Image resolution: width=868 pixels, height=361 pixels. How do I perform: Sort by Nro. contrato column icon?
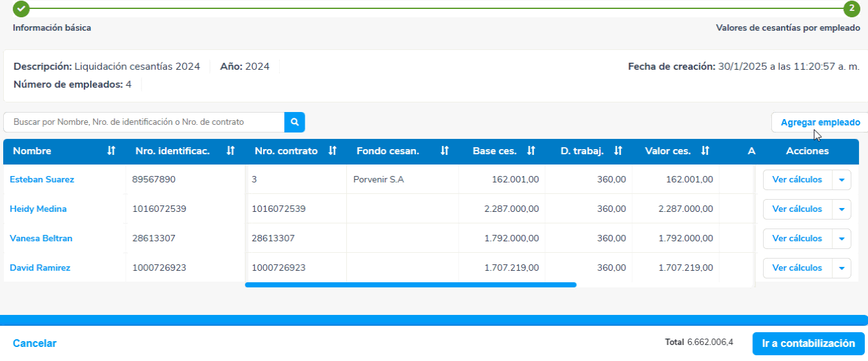[x=332, y=151]
